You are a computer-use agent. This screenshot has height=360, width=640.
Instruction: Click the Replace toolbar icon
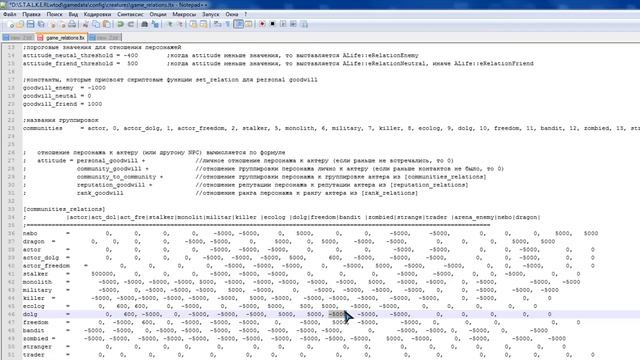pyautogui.click(x=155, y=24)
